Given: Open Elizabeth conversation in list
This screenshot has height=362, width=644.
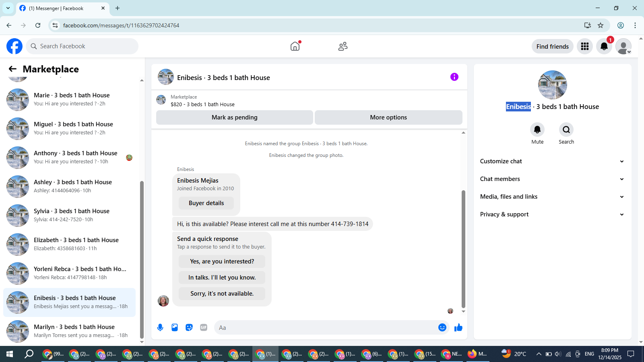Looking at the screenshot, I should coord(69,244).
